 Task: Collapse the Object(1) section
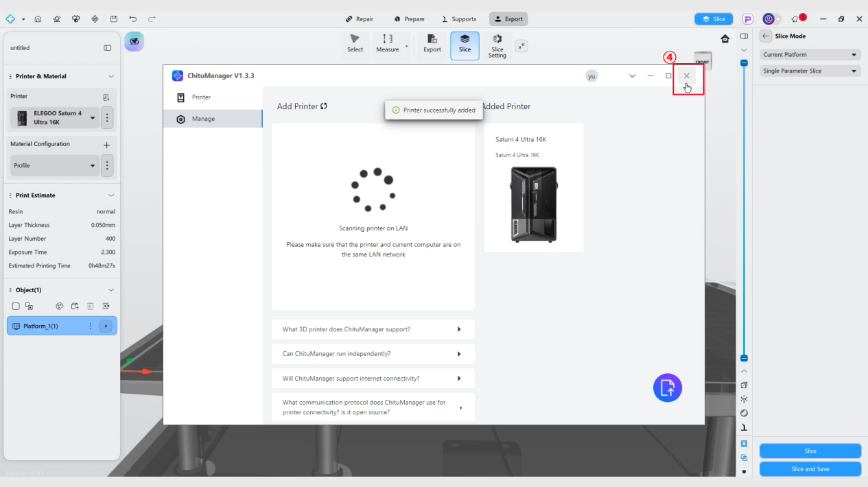point(111,290)
